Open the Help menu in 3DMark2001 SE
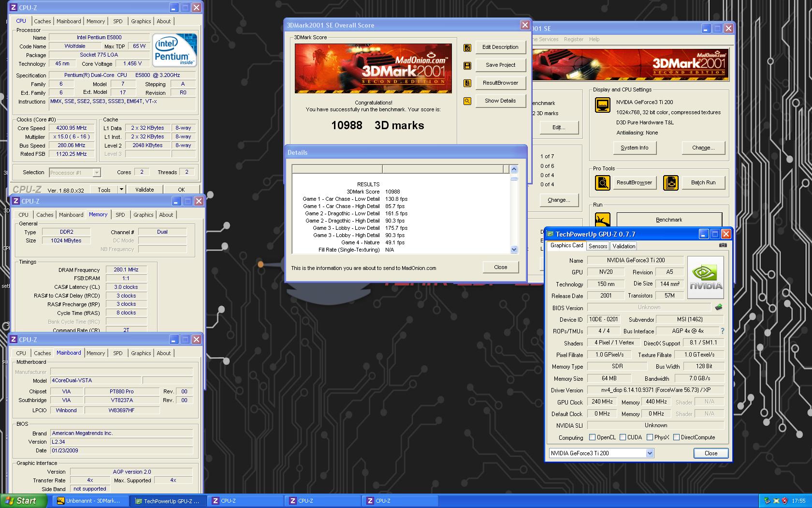812x508 pixels. (594, 40)
